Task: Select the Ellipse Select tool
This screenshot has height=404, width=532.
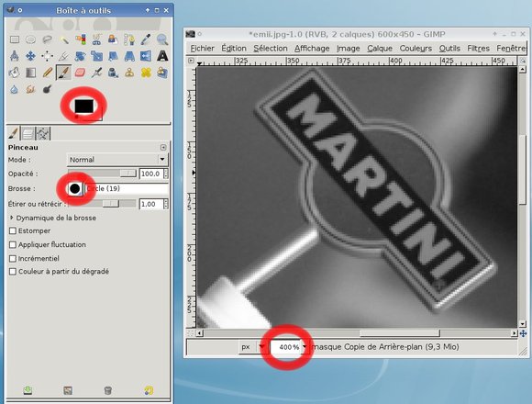Action: pyautogui.click(x=30, y=39)
